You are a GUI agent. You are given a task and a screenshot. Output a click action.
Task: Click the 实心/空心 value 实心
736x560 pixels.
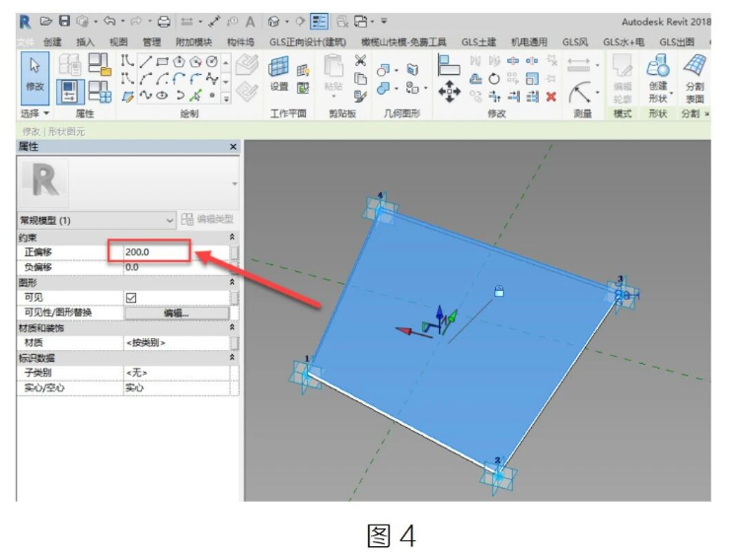coord(177,387)
